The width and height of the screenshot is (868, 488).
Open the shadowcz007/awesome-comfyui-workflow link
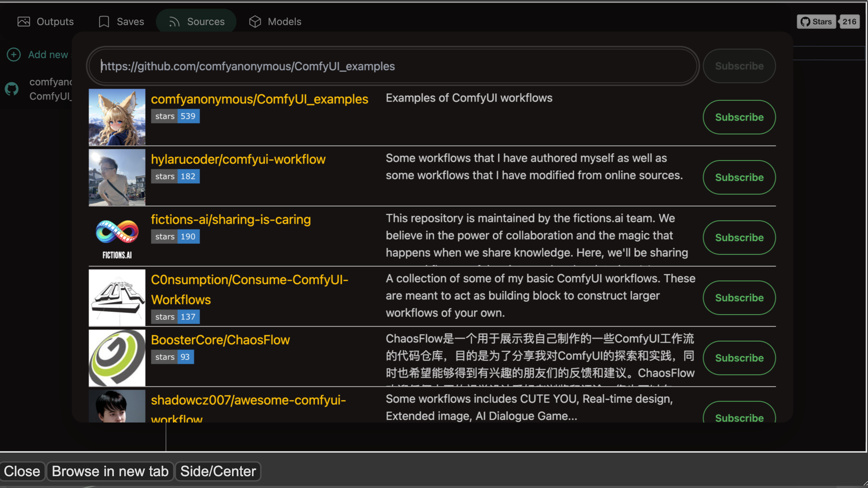248,400
